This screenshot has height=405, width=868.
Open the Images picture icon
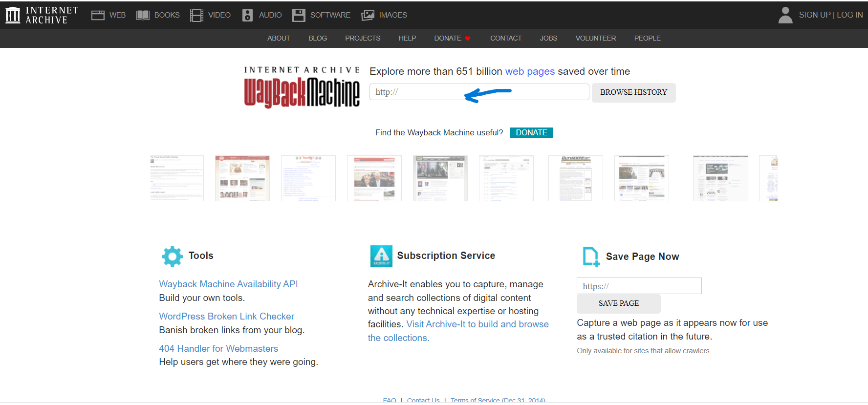pos(368,15)
